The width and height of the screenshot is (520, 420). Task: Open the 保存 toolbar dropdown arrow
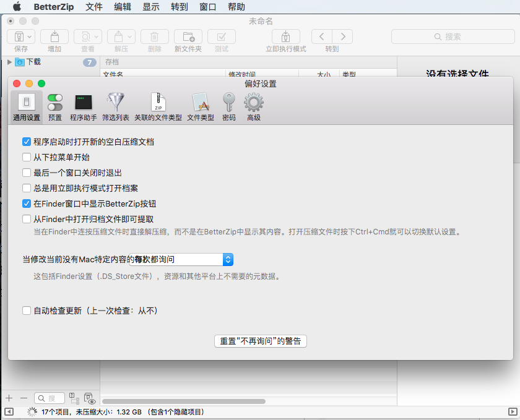click(30, 36)
